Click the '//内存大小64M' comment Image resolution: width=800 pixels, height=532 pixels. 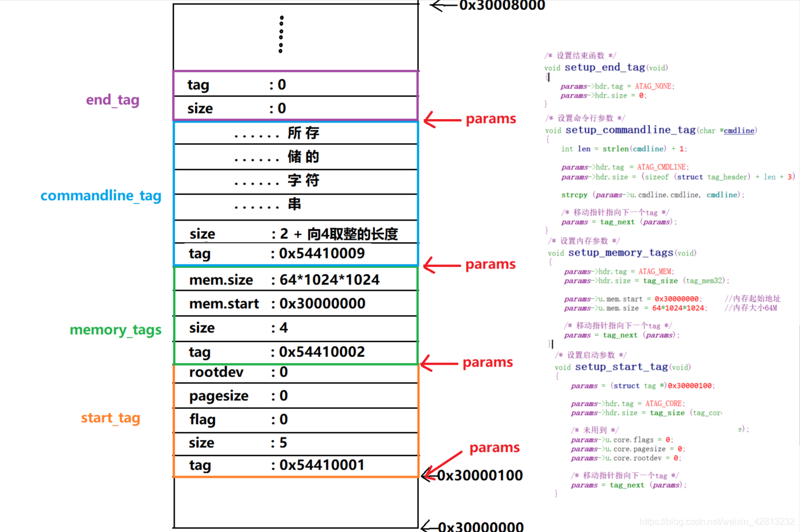pyautogui.click(x=750, y=308)
